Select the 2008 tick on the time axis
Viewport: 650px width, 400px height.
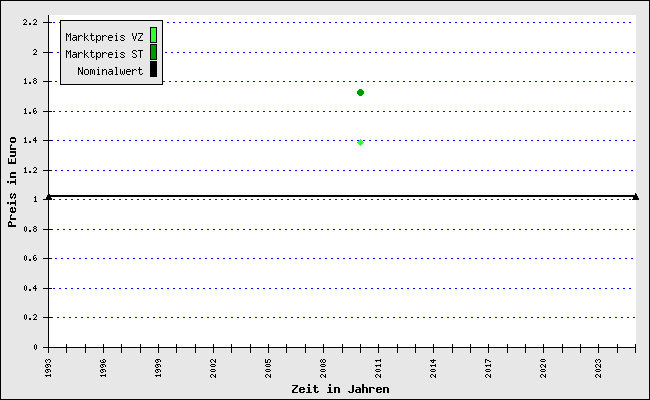pos(324,365)
